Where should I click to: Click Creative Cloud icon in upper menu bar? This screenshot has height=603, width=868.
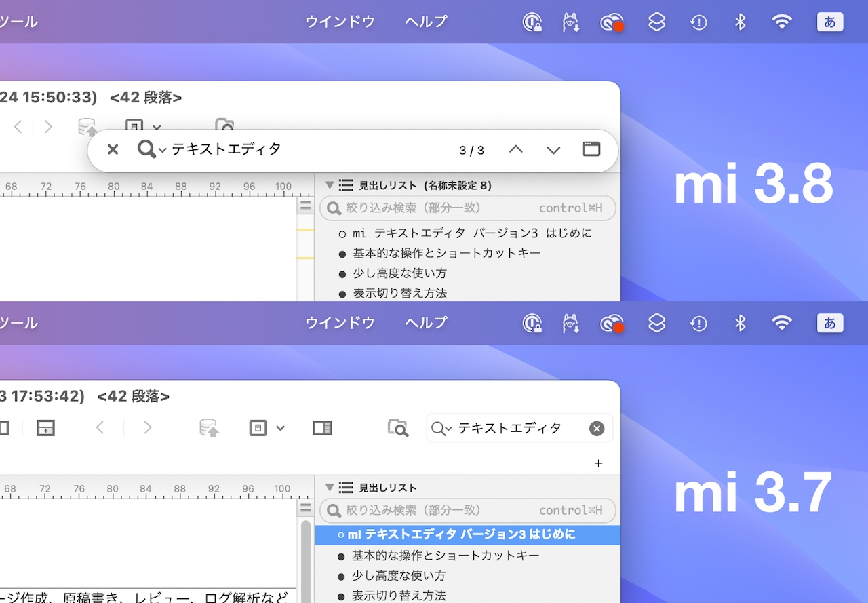click(x=612, y=22)
